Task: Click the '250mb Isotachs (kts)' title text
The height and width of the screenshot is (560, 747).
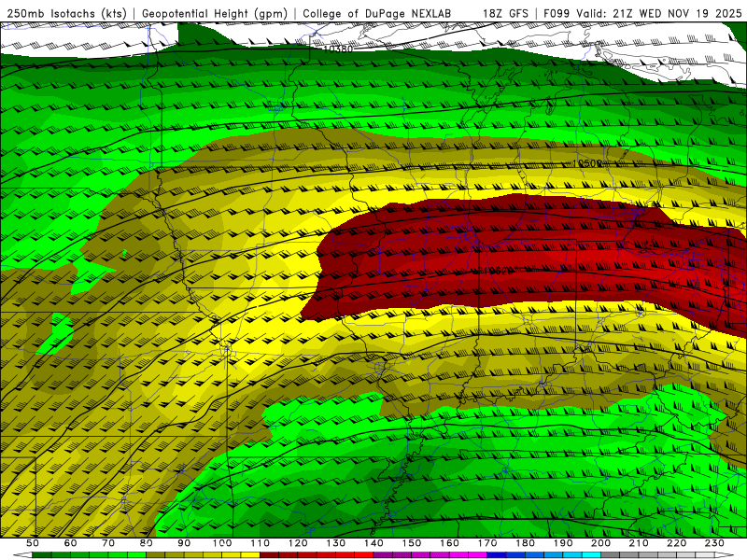Action: point(66,13)
